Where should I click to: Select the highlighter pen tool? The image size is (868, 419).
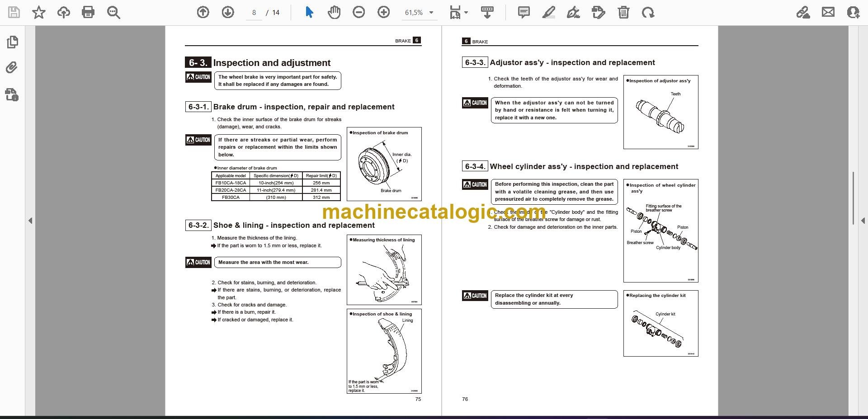coord(548,12)
